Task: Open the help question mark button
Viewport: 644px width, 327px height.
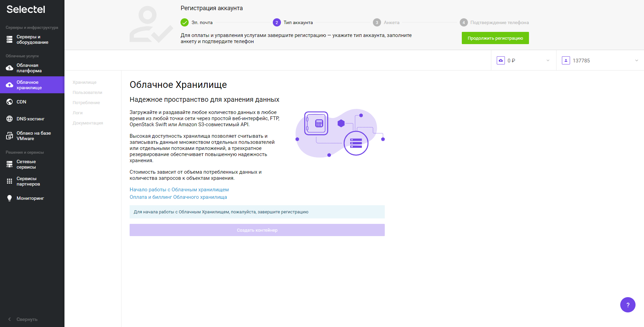Action: tap(628, 305)
